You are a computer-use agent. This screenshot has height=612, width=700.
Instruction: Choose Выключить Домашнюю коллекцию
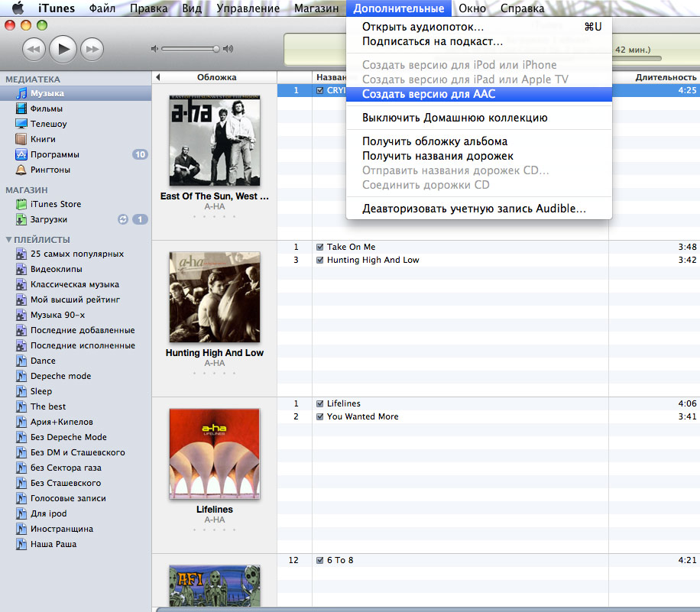[478, 118]
